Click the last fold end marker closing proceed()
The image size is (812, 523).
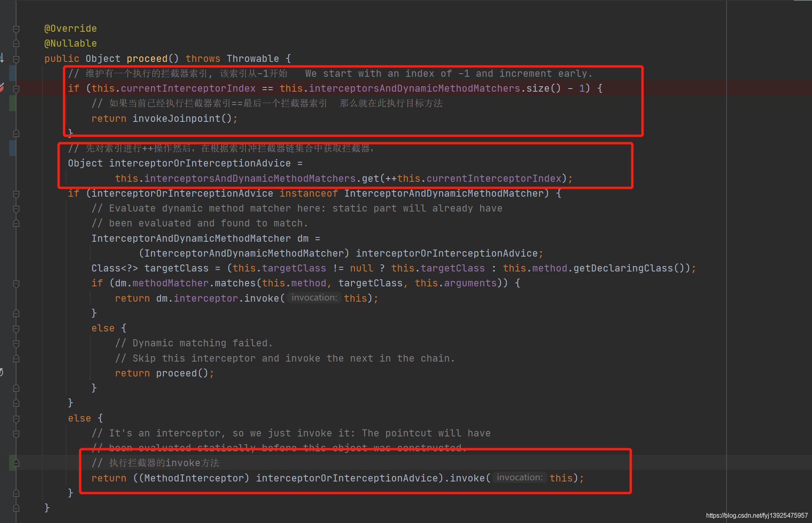click(x=16, y=508)
